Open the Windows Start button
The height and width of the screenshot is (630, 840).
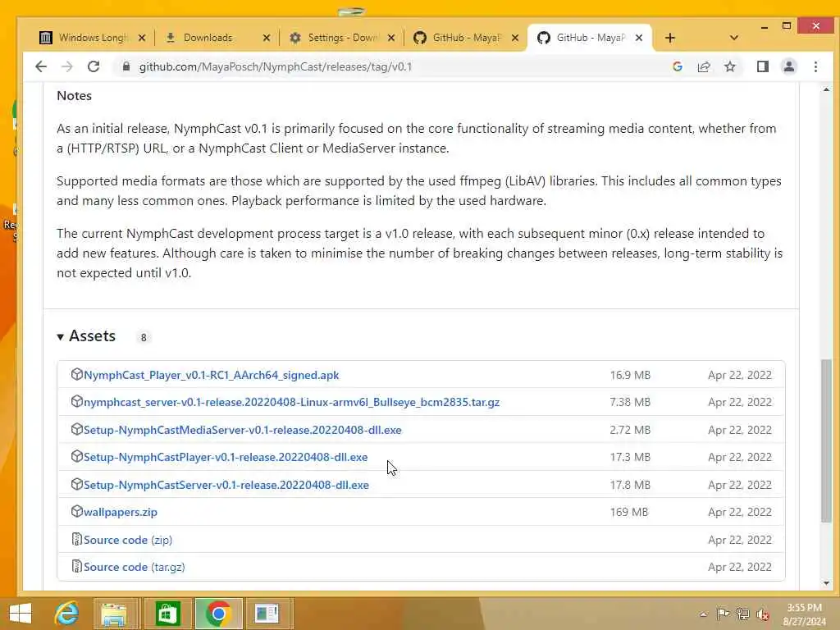click(x=21, y=614)
